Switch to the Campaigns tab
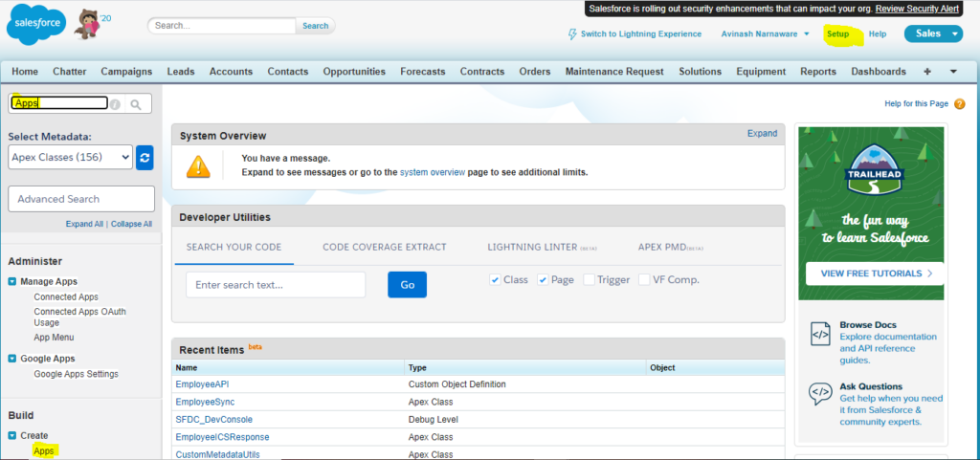 pyautogui.click(x=126, y=72)
